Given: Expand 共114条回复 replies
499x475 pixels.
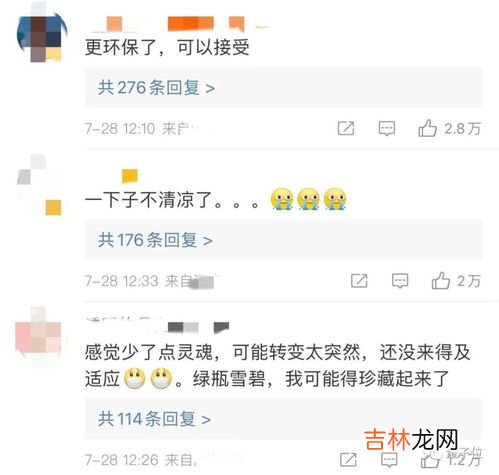Looking at the screenshot, I should coord(154,419).
